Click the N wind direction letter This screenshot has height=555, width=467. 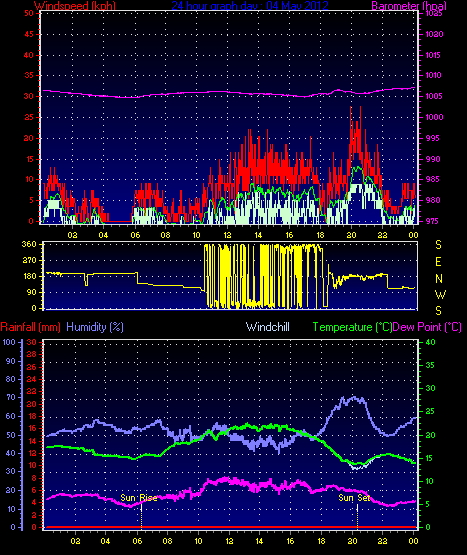439,279
